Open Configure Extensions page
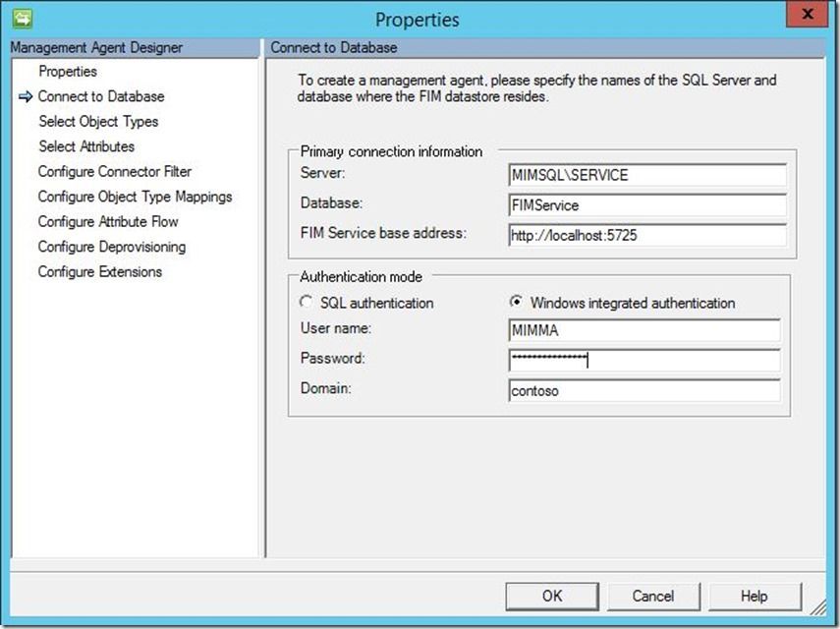 point(99,271)
